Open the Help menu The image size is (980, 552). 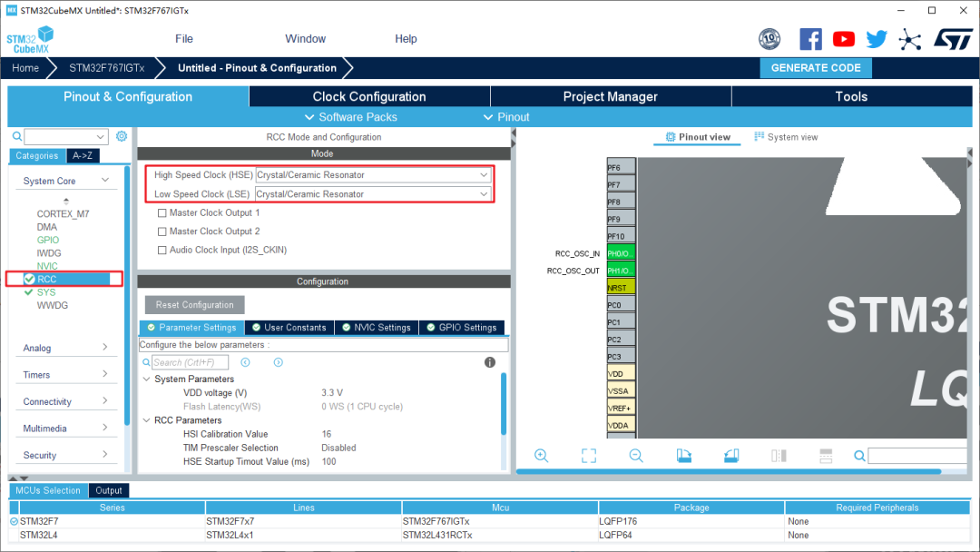point(406,39)
